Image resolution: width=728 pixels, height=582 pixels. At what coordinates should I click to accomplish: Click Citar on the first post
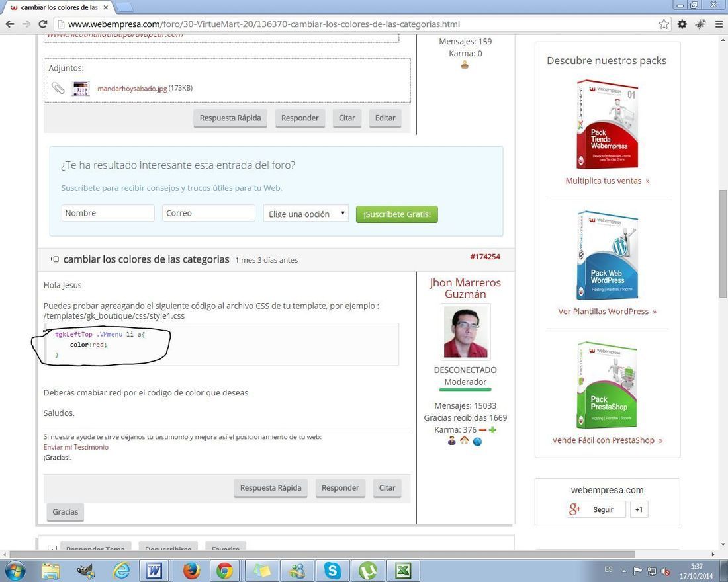click(x=347, y=118)
